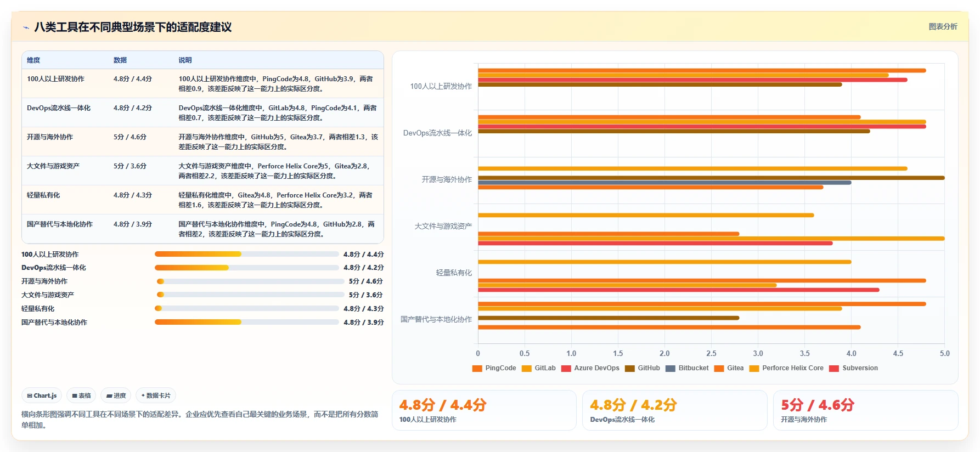Select the 表格 chip
Image resolution: width=980 pixels, height=452 pixels.
81,395
